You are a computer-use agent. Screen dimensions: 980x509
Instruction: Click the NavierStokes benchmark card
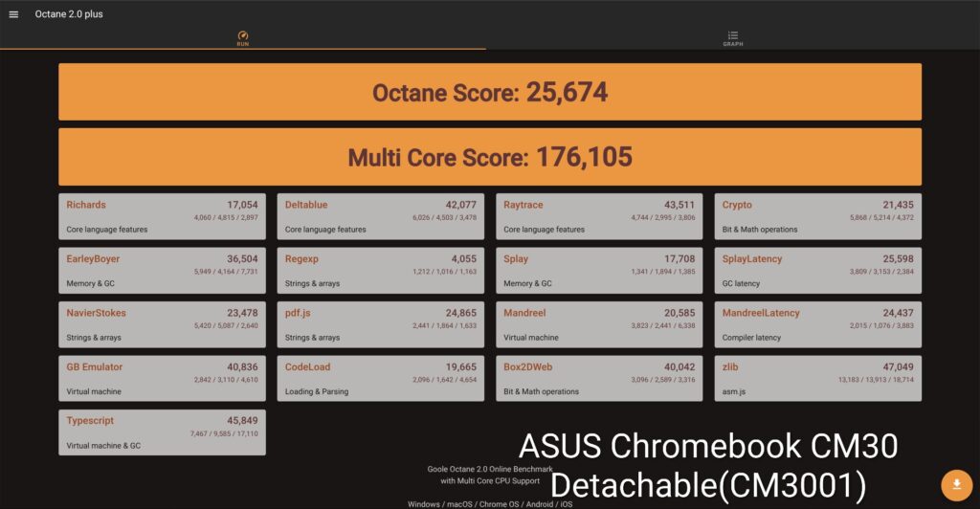(162, 324)
